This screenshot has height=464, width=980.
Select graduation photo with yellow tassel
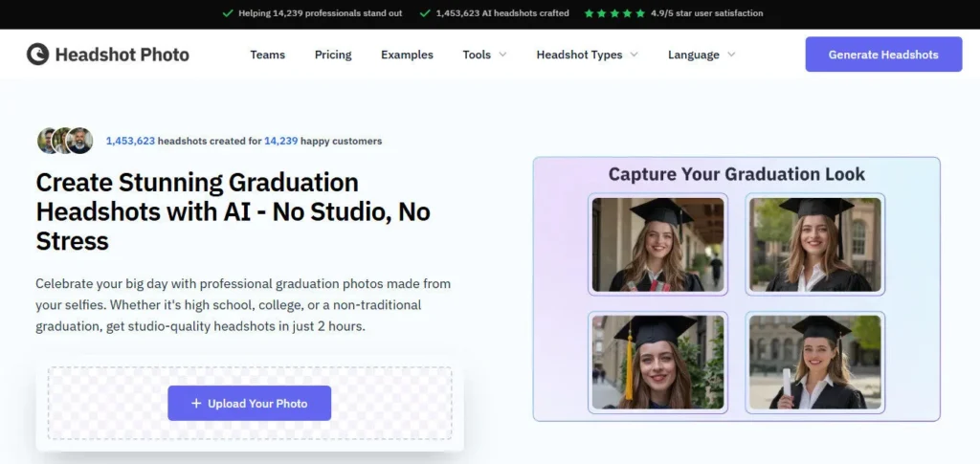point(657,363)
